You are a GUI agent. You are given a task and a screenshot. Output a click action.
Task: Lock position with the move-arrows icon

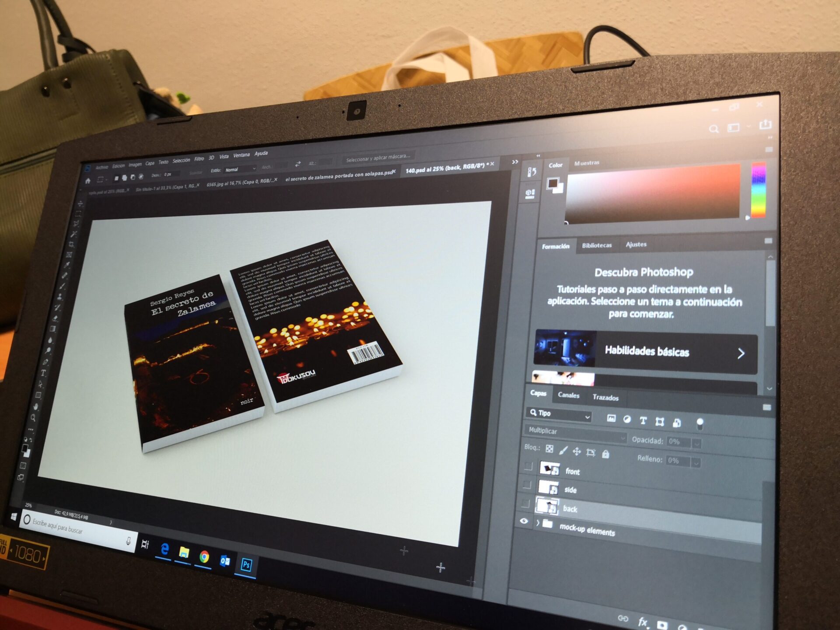tap(577, 451)
